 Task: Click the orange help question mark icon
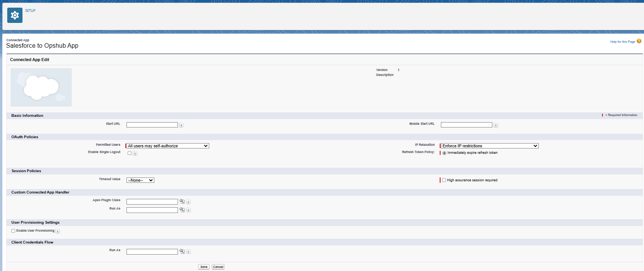point(639,41)
